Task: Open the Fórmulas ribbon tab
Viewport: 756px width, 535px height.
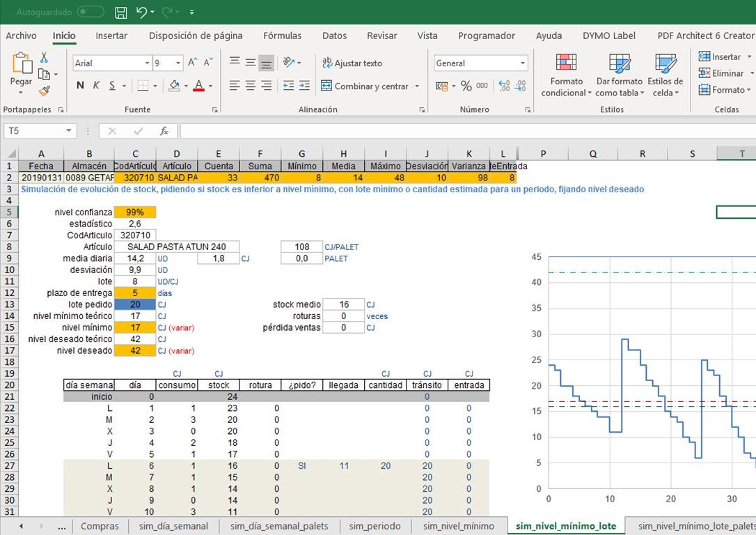Action: [x=282, y=36]
